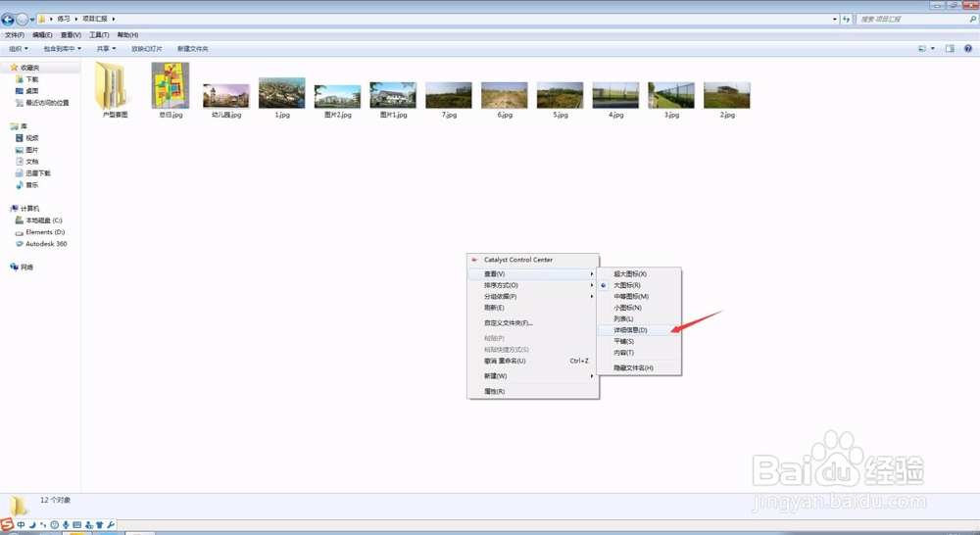The width and height of the screenshot is (980, 535).
Task: Open the view options dropdown arrow
Action: (x=933, y=49)
